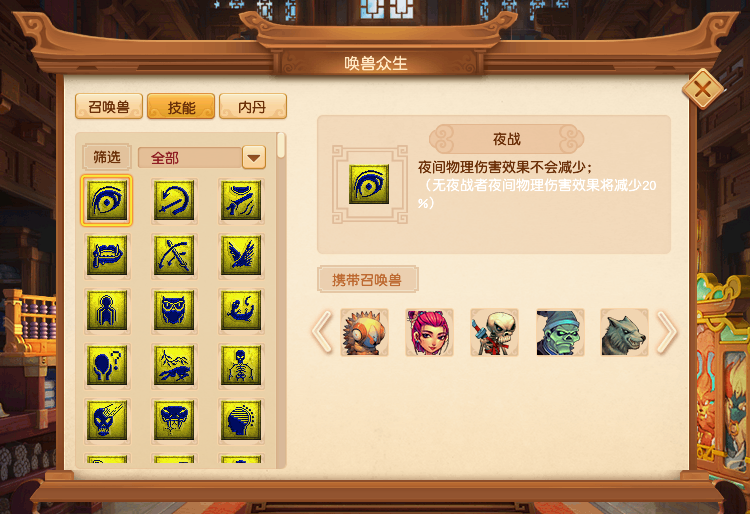Select the gray wolf beast portrait
Image resolution: width=750 pixels, height=514 pixels.
click(624, 332)
